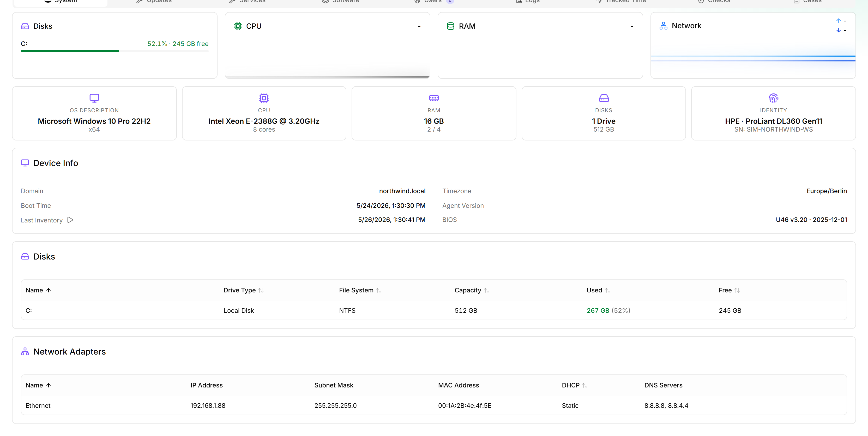The height and width of the screenshot is (436, 868).
Task: Click the 'Agent Version' label
Action: click(463, 206)
